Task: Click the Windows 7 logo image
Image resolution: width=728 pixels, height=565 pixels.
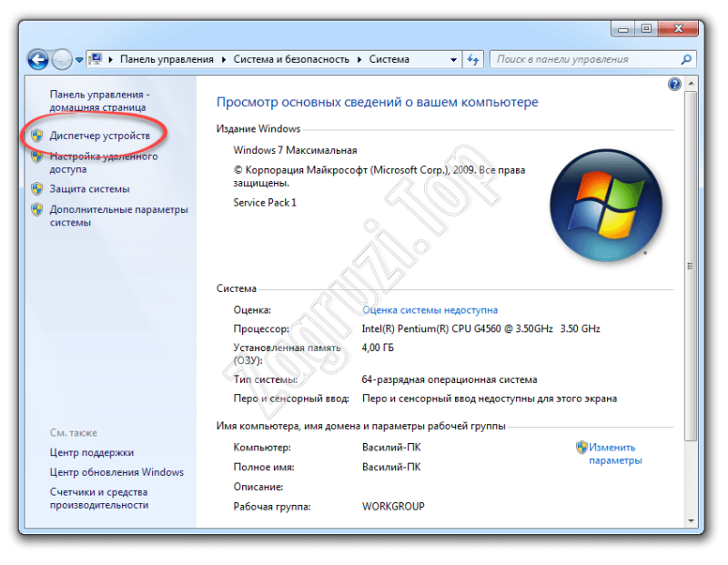Action: [x=605, y=205]
